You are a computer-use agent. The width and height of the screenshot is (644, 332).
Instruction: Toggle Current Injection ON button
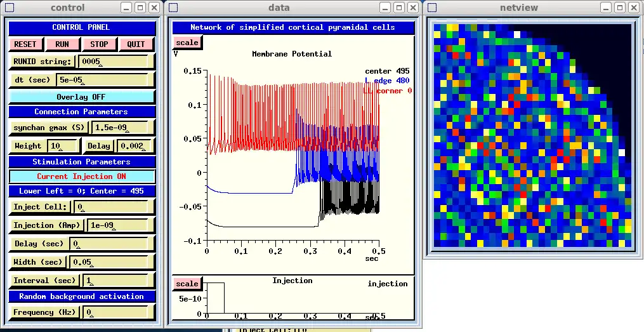pyautogui.click(x=81, y=176)
